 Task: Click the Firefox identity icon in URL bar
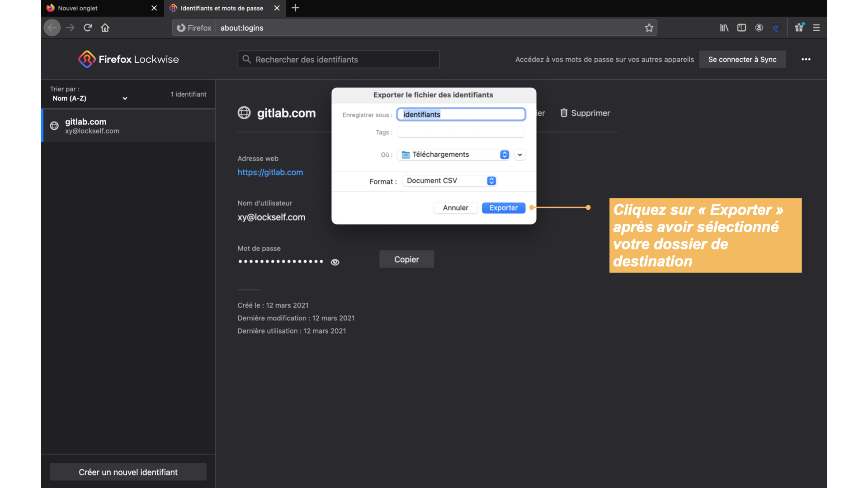click(x=181, y=28)
